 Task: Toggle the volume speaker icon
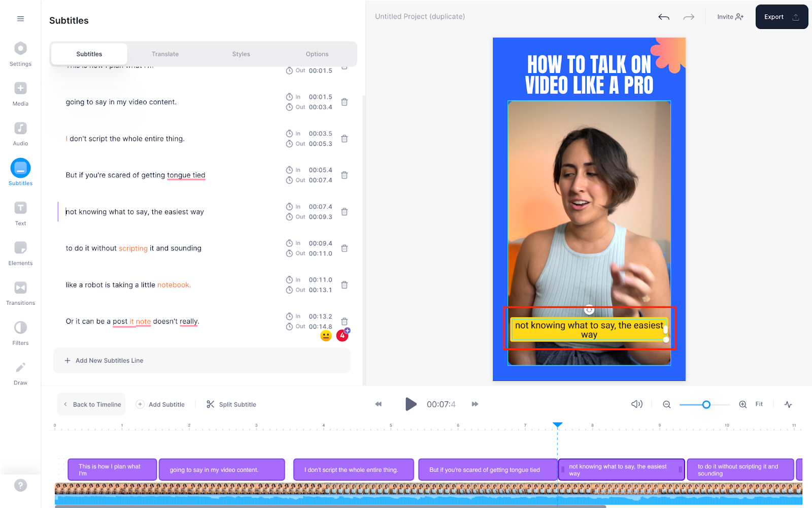[637, 404]
